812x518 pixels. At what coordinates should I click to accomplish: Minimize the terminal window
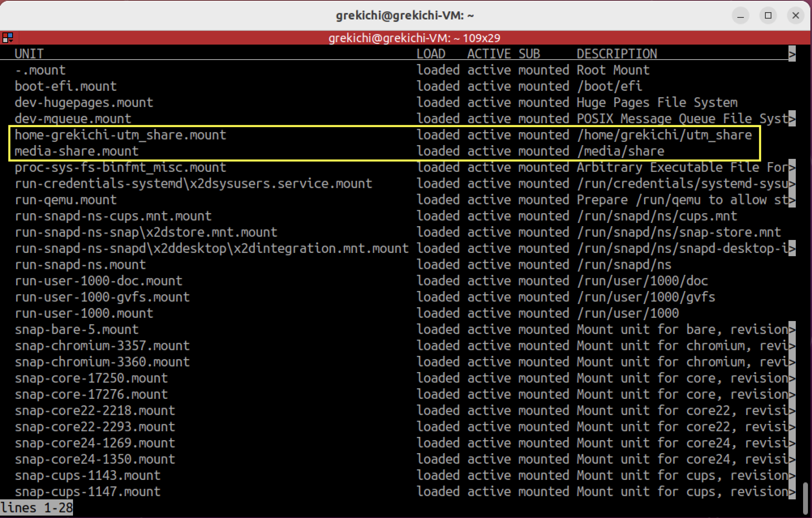point(741,16)
